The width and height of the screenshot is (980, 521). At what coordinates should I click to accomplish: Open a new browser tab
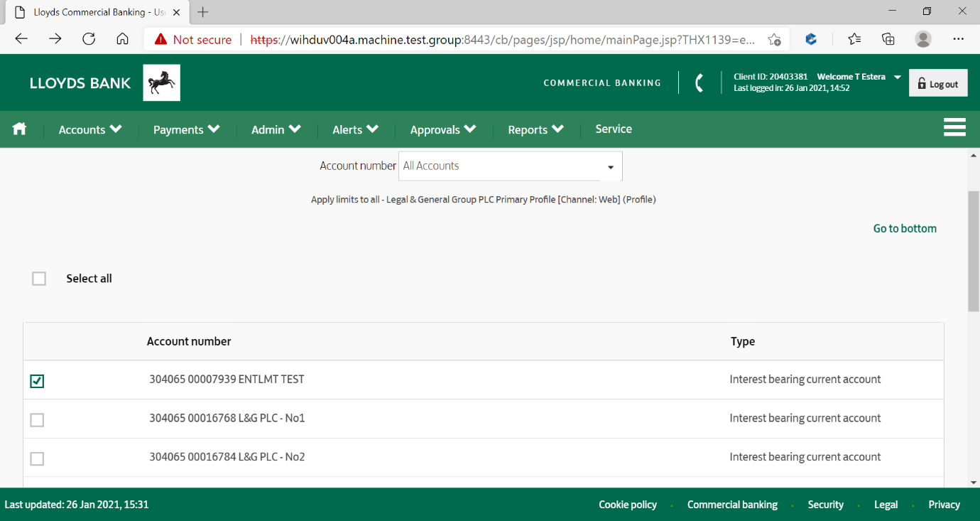coord(203,12)
